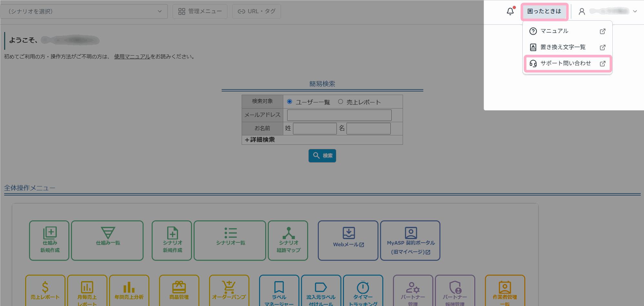Choose サポート問い合わせ in the menu

pos(567,63)
